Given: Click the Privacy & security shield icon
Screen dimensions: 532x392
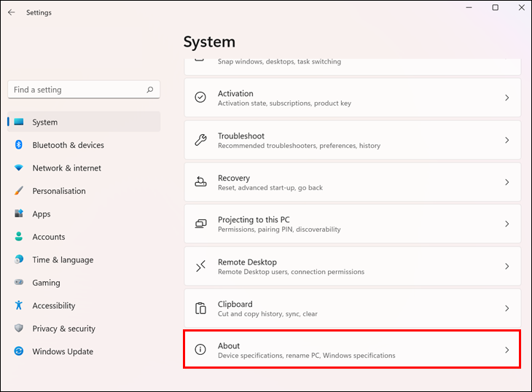Looking at the screenshot, I should tap(19, 328).
